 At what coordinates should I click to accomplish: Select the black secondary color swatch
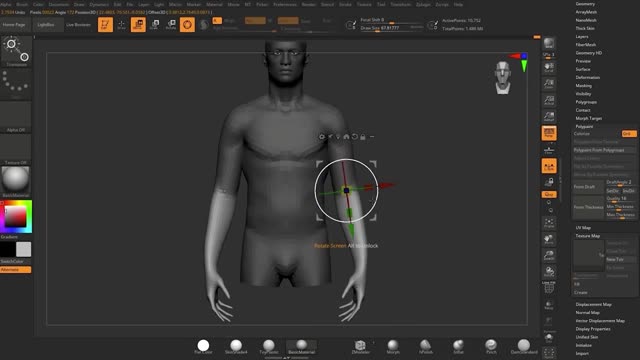pyautogui.click(x=7, y=249)
